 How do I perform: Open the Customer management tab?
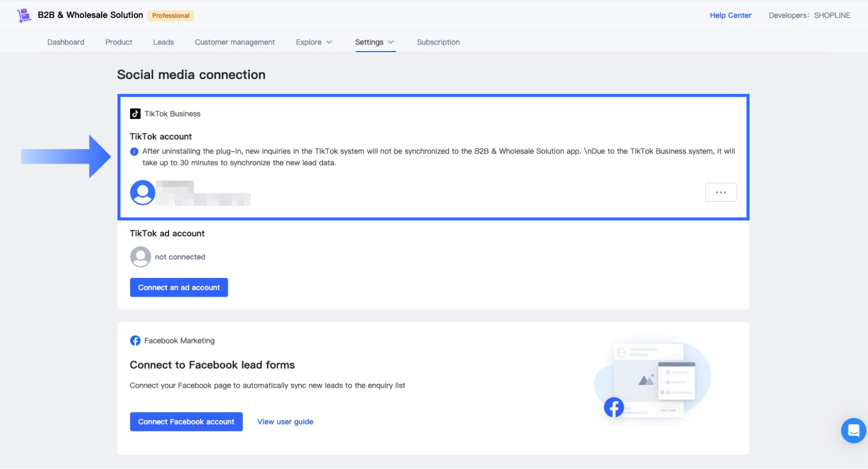pos(235,42)
